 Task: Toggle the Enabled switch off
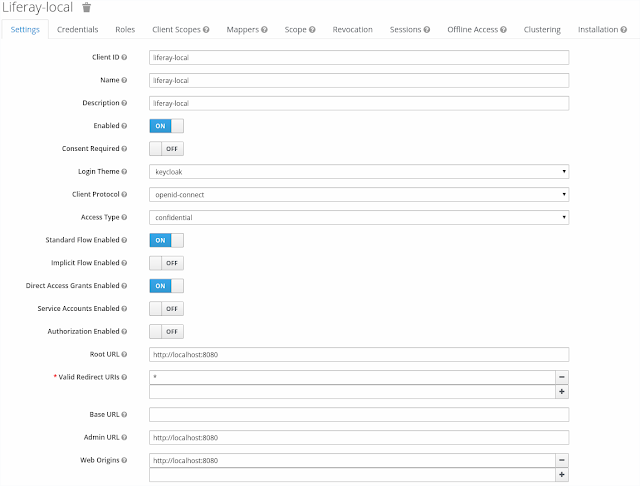pyautogui.click(x=167, y=126)
